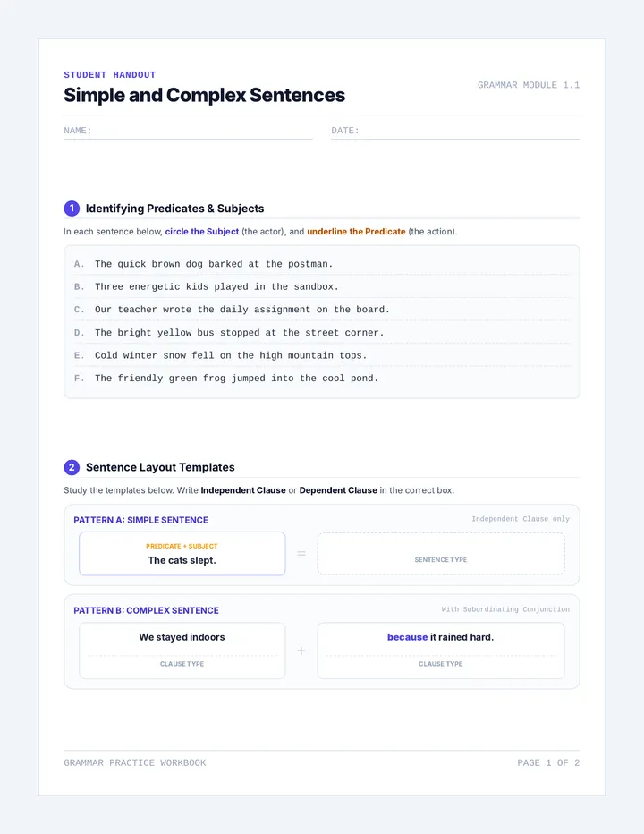644x834 pixels.
Task: Click the equals sign in Pattern A
Action: coord(301,554)
